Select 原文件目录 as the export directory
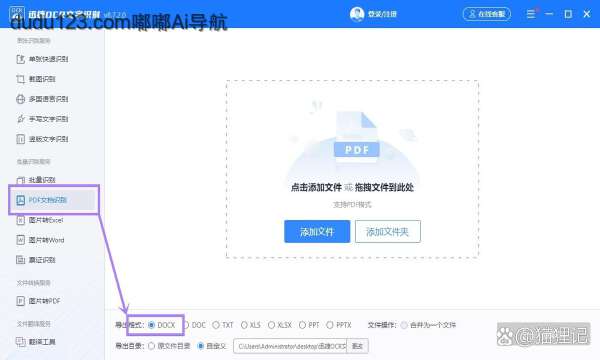 click(x=169, y=346)
